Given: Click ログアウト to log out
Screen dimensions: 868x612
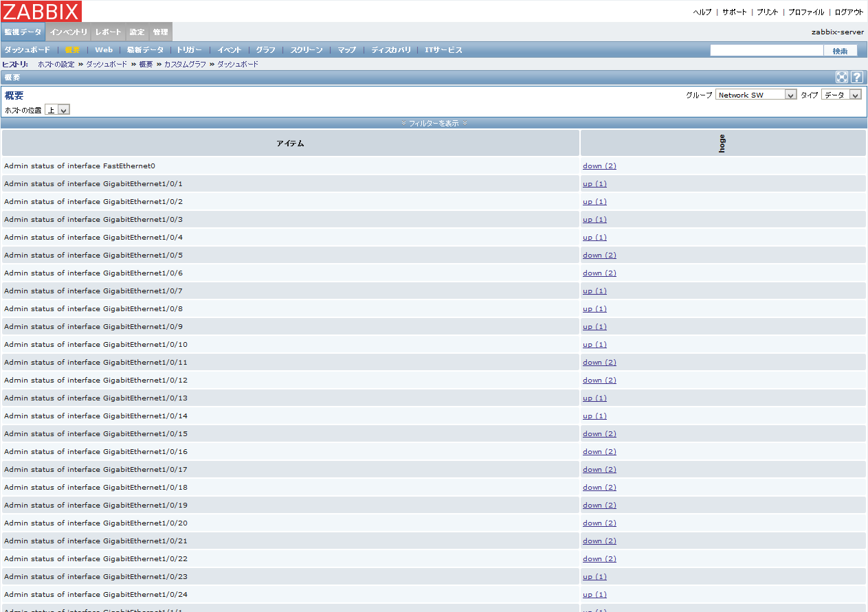Looking at the screenshot, I should click(849, 12).
